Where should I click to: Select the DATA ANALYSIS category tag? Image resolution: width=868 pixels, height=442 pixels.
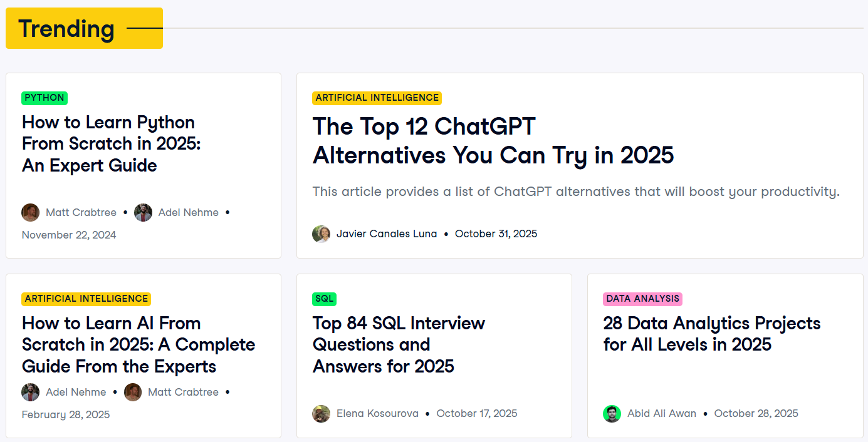(642, 299)
